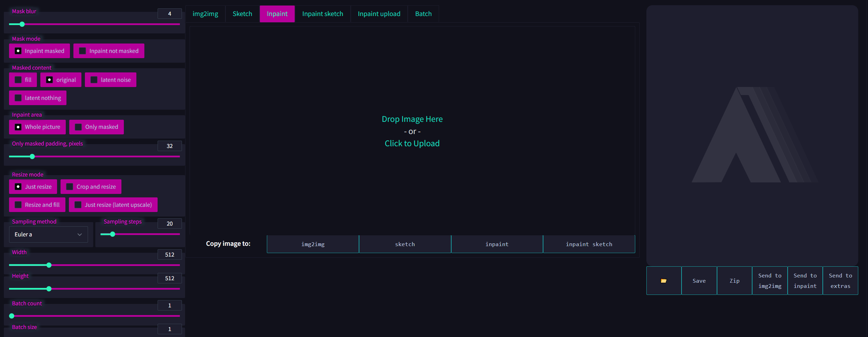868x337 pixels.
Task: Click the Zip button
Action: 734,281
